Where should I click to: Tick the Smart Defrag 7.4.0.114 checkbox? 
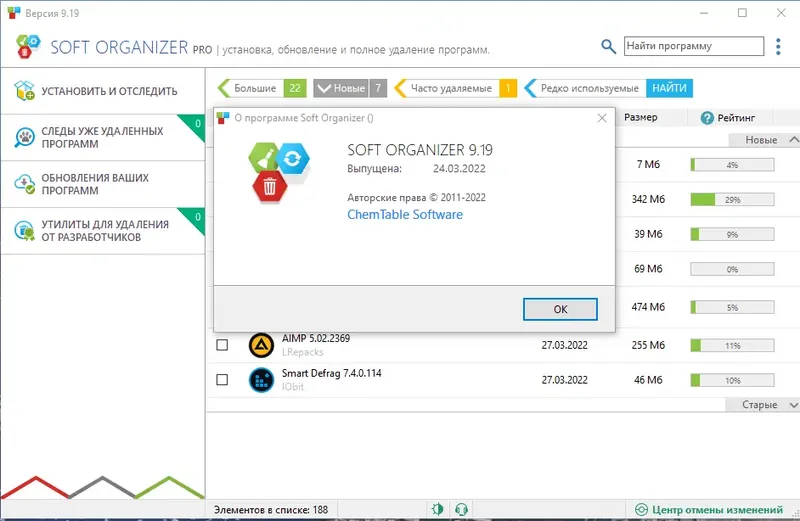pyautogui.click(x=222, y=380)
